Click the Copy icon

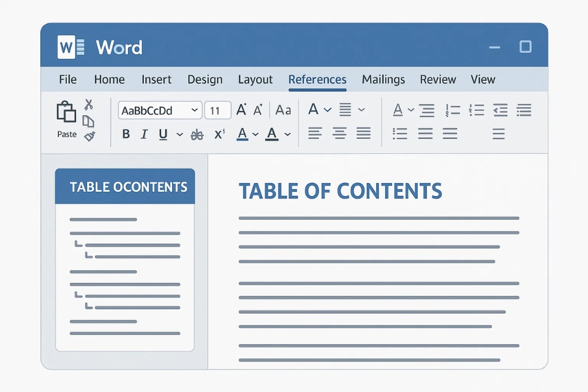(89, 121)
